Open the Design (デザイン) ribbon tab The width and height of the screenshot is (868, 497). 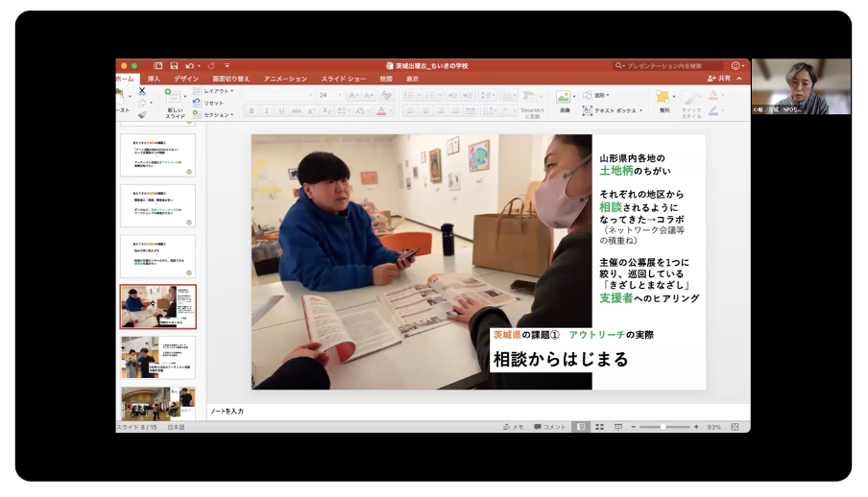point(185,79)
